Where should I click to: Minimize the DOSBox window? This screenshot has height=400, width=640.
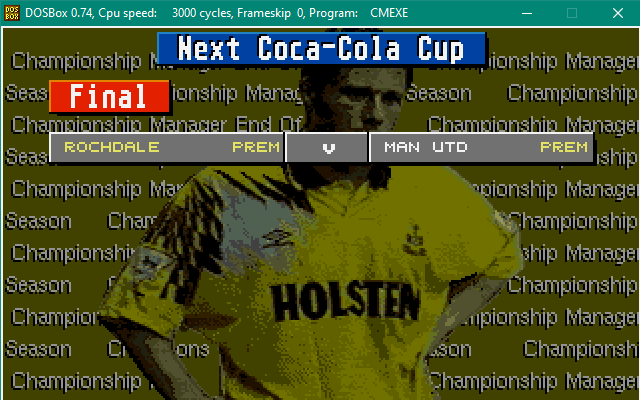[527, 13]
